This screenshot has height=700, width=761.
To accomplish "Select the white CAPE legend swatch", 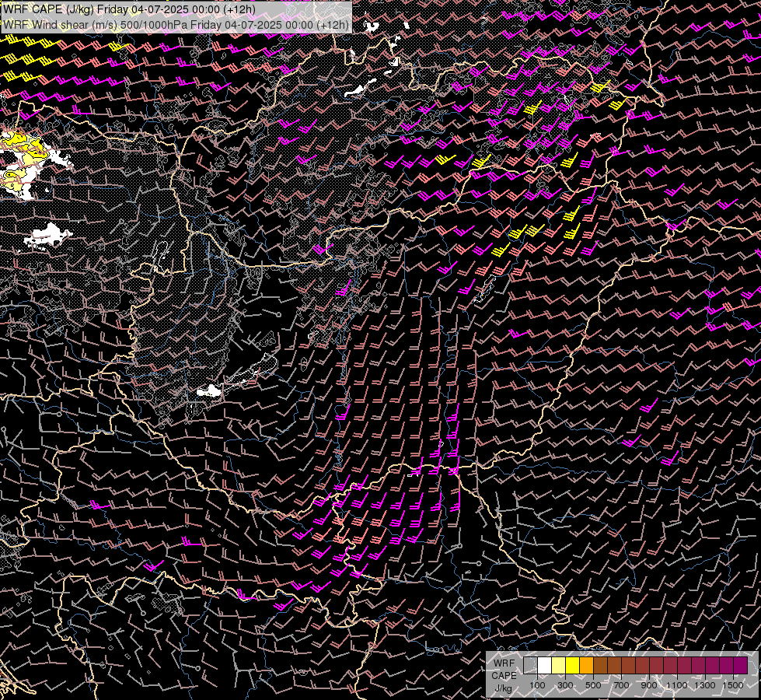I will (545, 665).
